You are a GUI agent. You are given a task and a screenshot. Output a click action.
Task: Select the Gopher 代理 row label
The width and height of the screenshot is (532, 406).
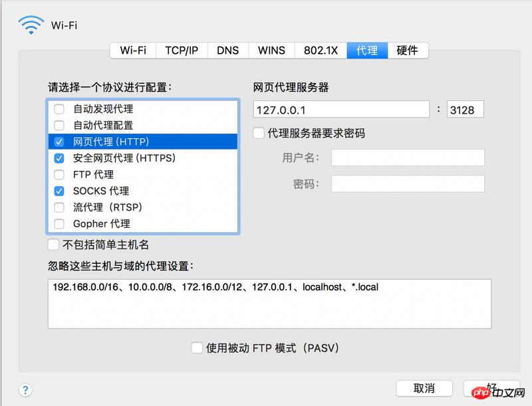102,224
